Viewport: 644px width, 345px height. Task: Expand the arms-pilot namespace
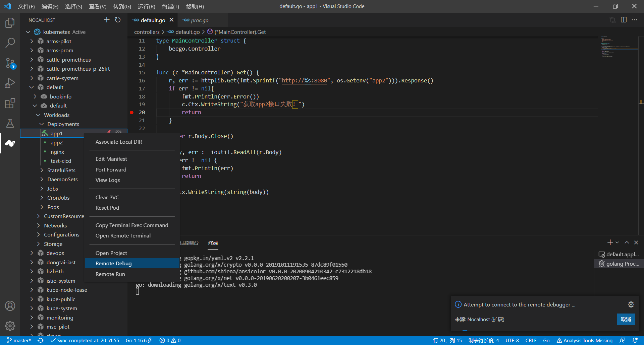(x=32, y=41)
